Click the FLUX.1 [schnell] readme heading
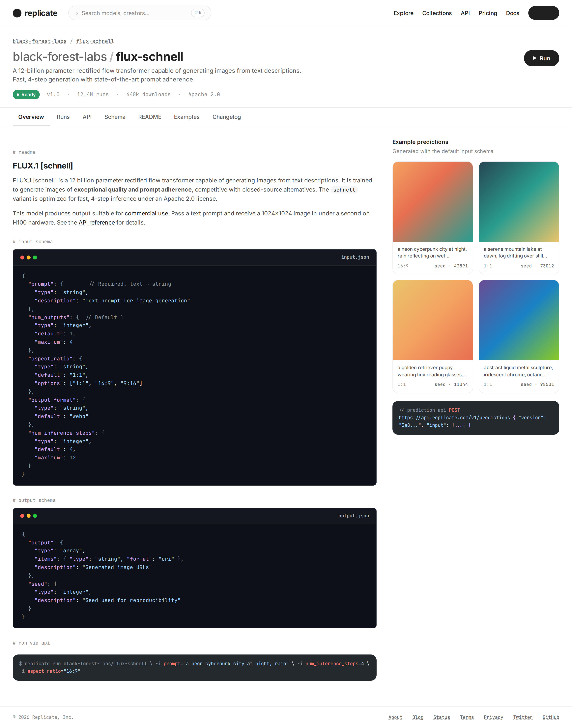 (43, 166)
